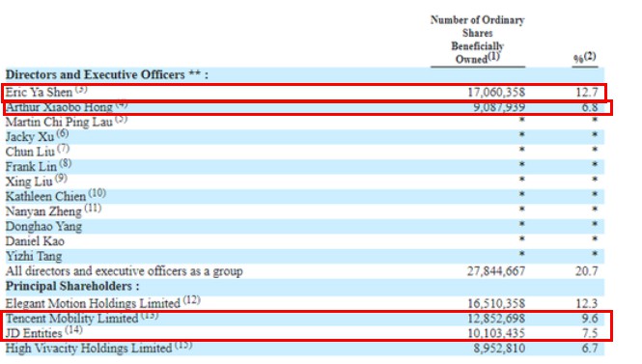The height and width of the screenshot is (364, 642).
Task: Click Kathleen Chien footnote 10 marker
Action: (98, 193)
